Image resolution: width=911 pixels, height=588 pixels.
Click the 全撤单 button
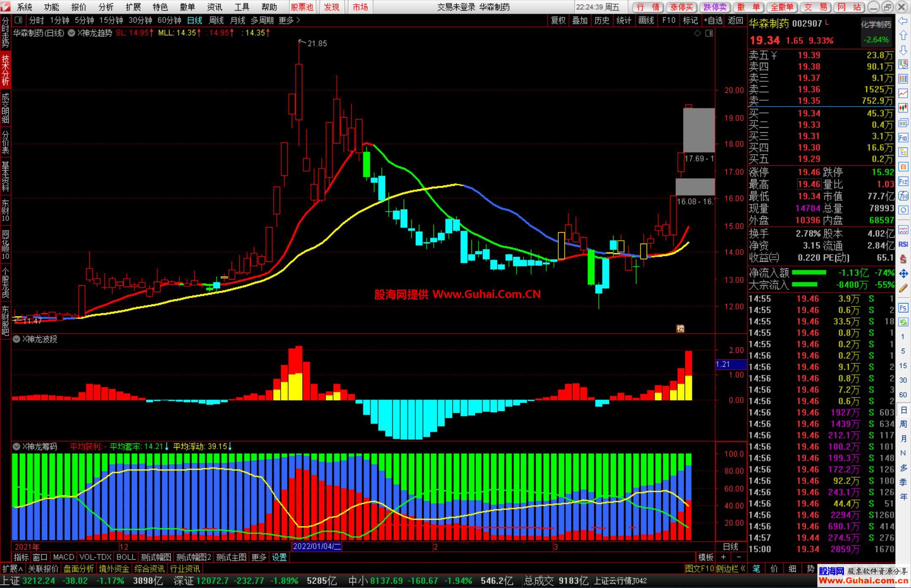pyautogui.click(x=782, y=7)
